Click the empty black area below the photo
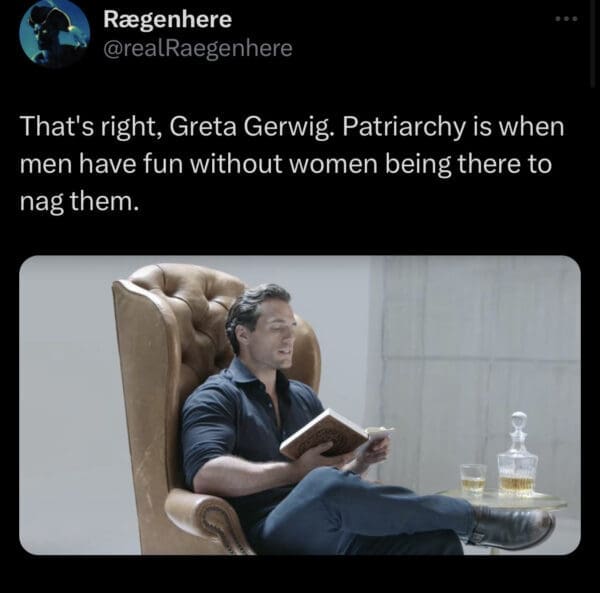 [300, 574]
